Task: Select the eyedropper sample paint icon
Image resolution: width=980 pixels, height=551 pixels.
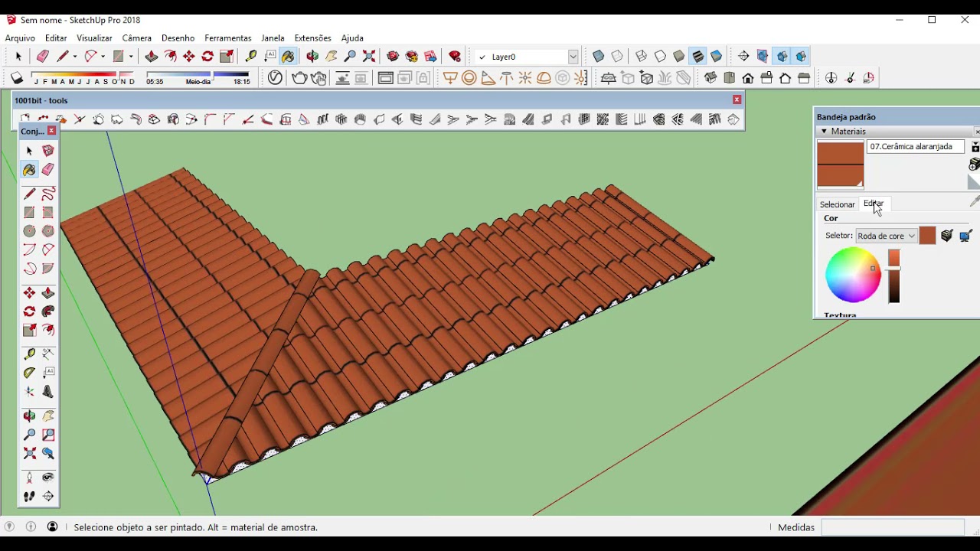Action: [975, 201]
